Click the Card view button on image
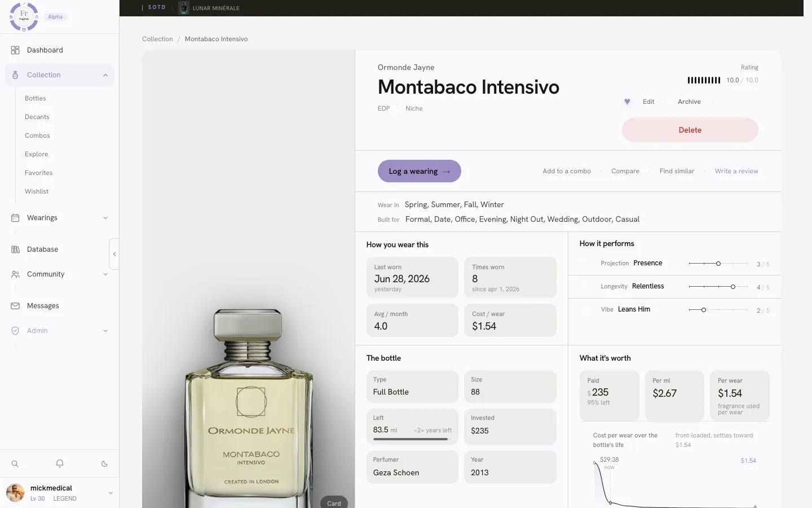The width and height of the screenshot is (812, 508). click(334, 503)
